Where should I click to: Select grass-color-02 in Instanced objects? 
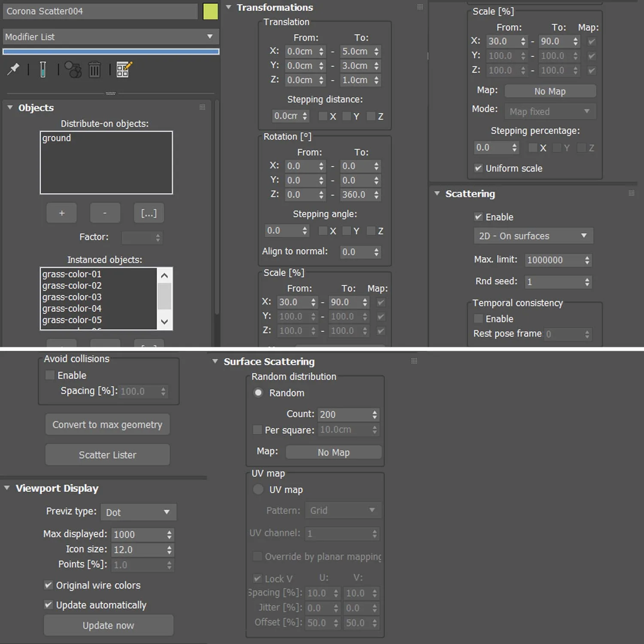[72, 286]
